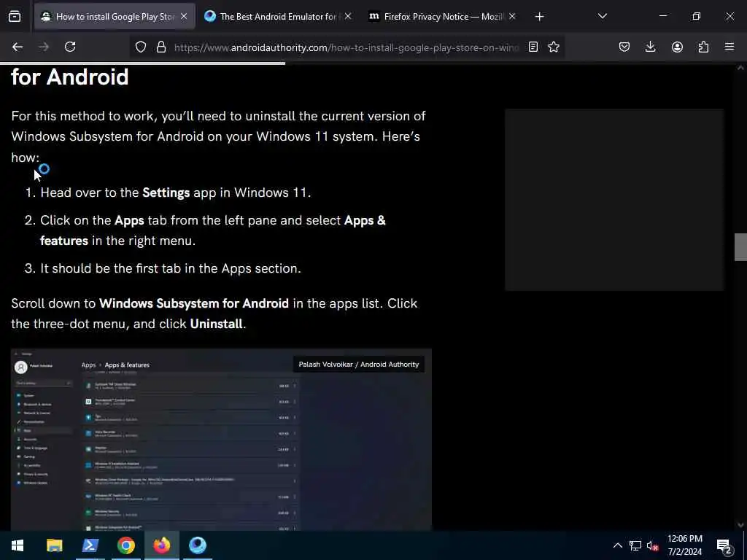
Task: Toggle reader view icon
Action: click(x=533, y=47)
